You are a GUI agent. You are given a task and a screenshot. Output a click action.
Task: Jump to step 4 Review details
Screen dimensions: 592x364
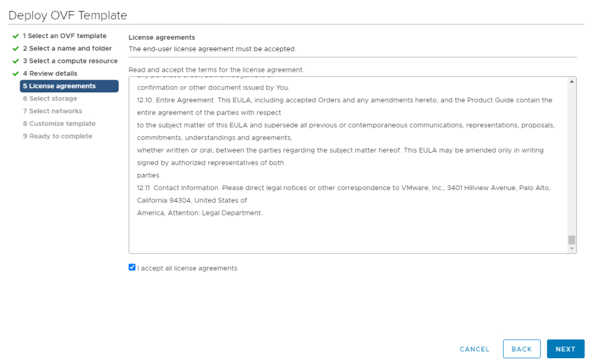(x=50, y=73)
